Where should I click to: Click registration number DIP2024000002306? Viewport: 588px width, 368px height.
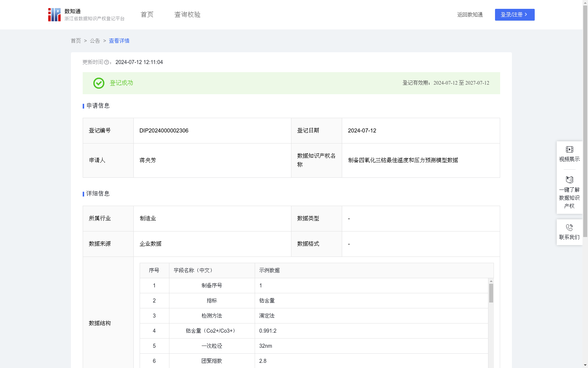point(164,131)
